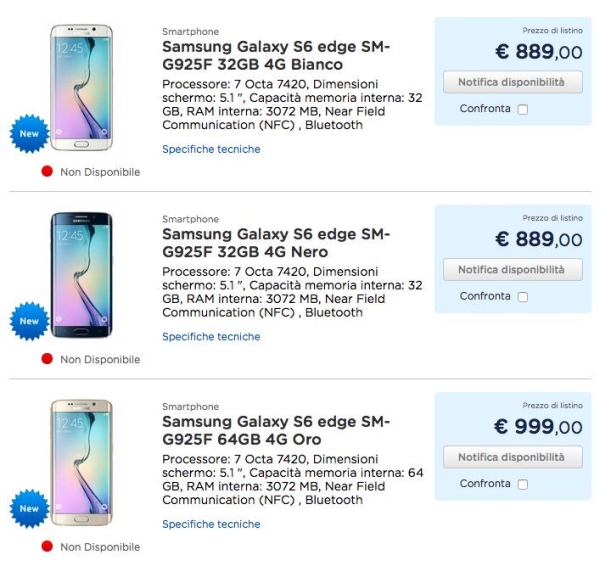The image size is (600, 566).
Task: Click the New badge on the black S6 edge
Action: point(30,321)
